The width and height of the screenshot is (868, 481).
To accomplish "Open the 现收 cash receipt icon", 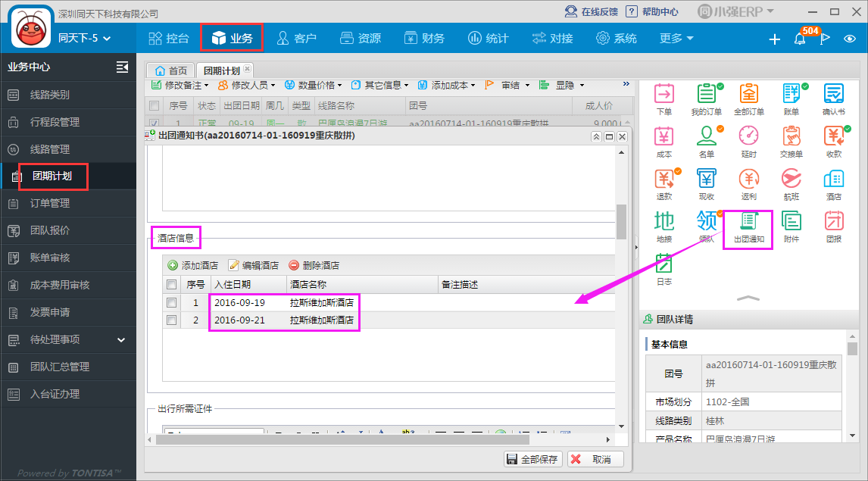I will (x=707, y=185).
